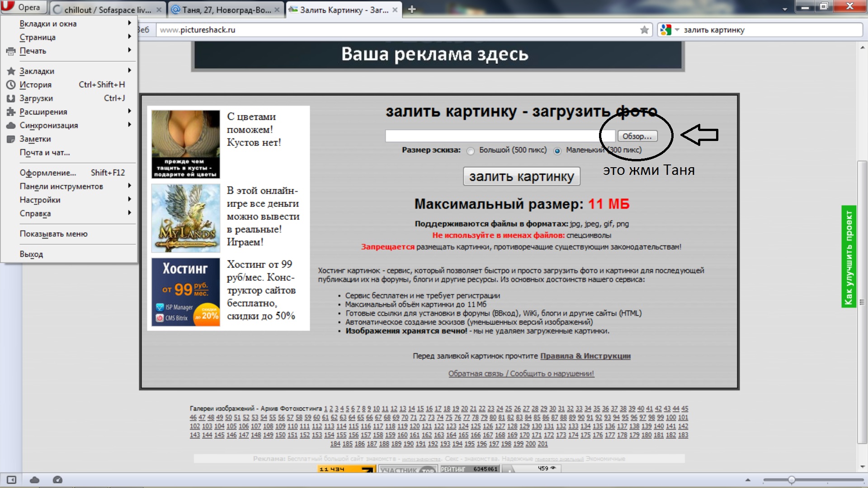Select Маленький (300 пикс) thumbnail size

557,151
